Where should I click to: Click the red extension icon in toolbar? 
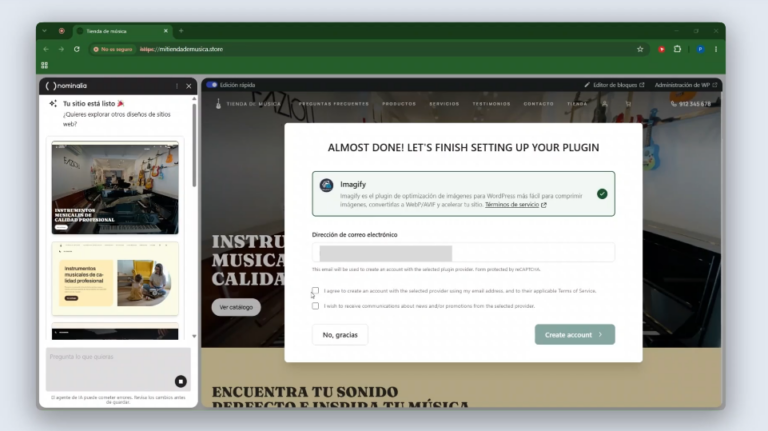661,49
